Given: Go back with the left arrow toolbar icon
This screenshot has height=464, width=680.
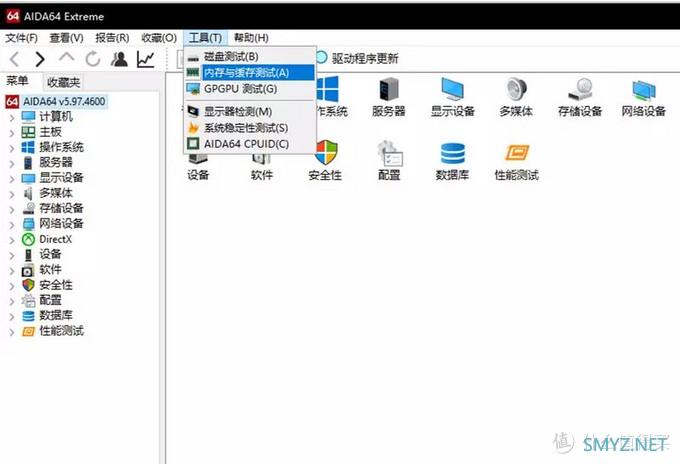Looking at the screenshot, I should point(14,59).
